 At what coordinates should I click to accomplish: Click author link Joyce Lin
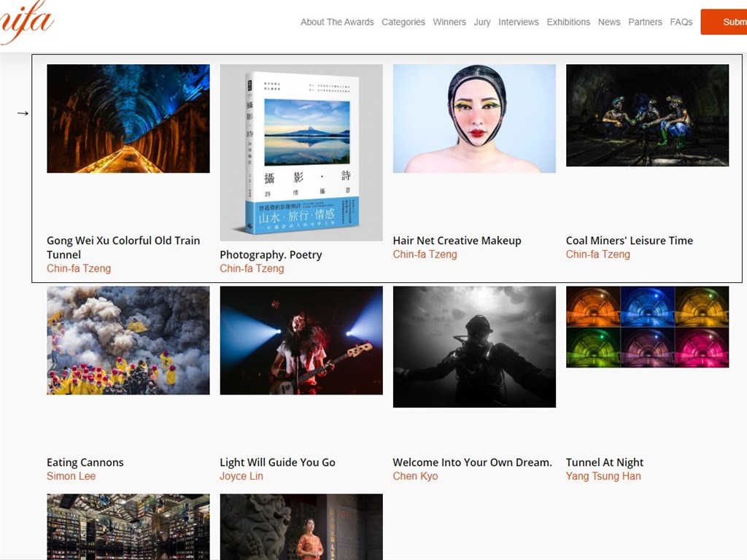click(x=241, y=475)
